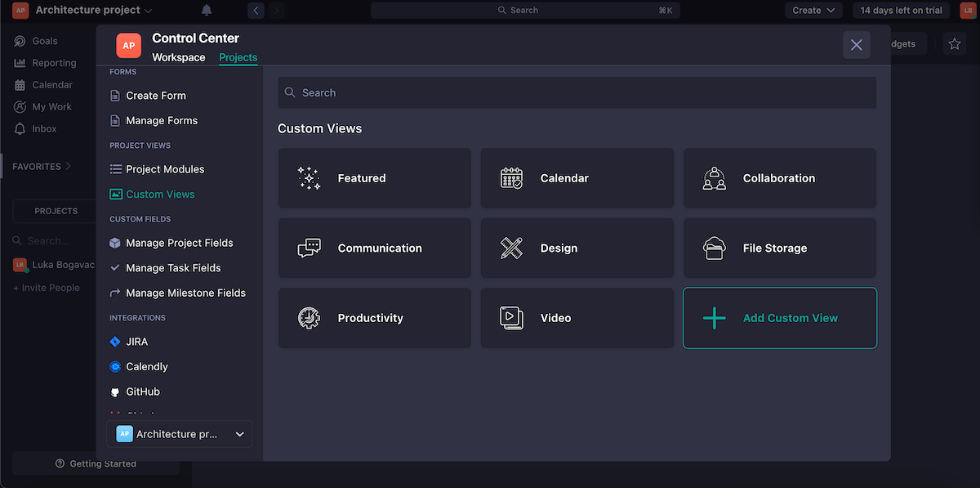Open the Calendly integration

146,366
